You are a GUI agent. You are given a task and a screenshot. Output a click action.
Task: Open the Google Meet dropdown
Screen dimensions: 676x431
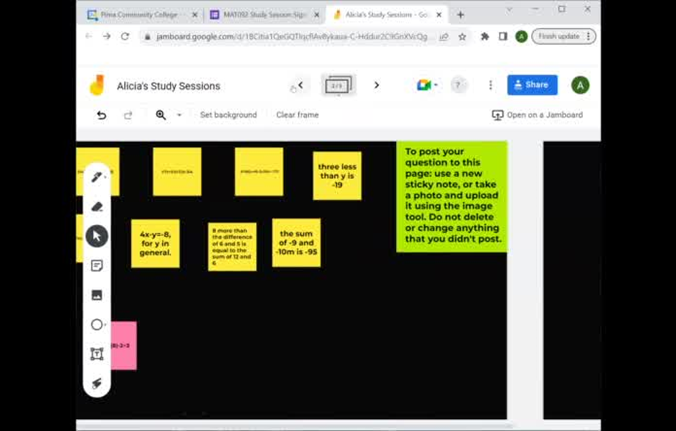pyautogui.click(x=428, y=85)
